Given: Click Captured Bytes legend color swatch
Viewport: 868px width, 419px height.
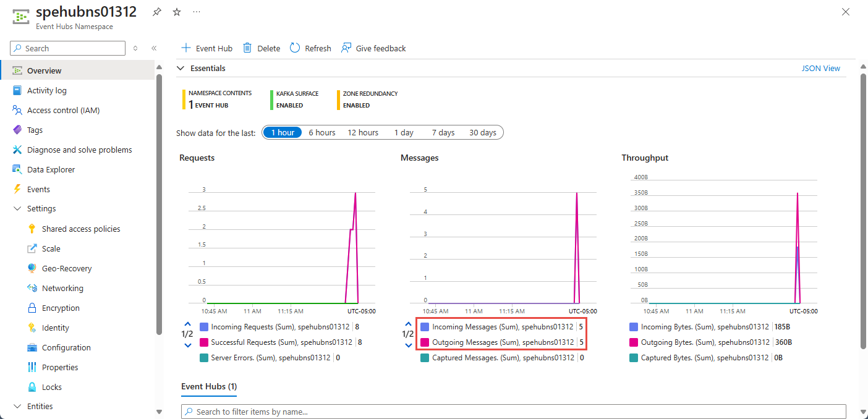Looking at the screenshot, I should point(633,358).
